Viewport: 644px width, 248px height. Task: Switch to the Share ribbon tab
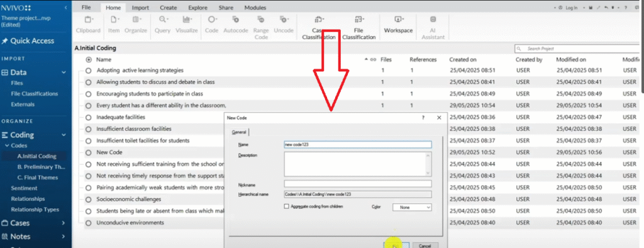(x=226, y=8)
